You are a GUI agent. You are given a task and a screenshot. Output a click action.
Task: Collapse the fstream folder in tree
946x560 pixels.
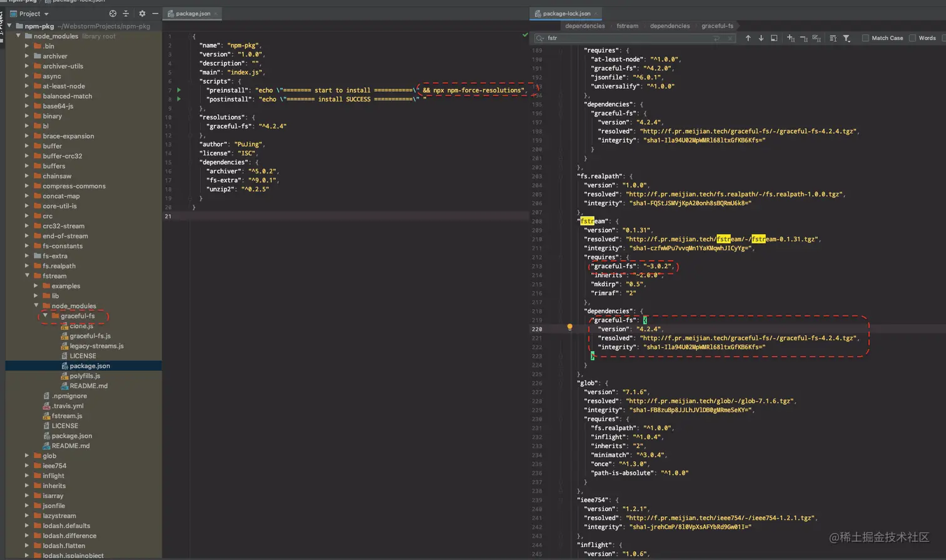click(x=28, y=276)
